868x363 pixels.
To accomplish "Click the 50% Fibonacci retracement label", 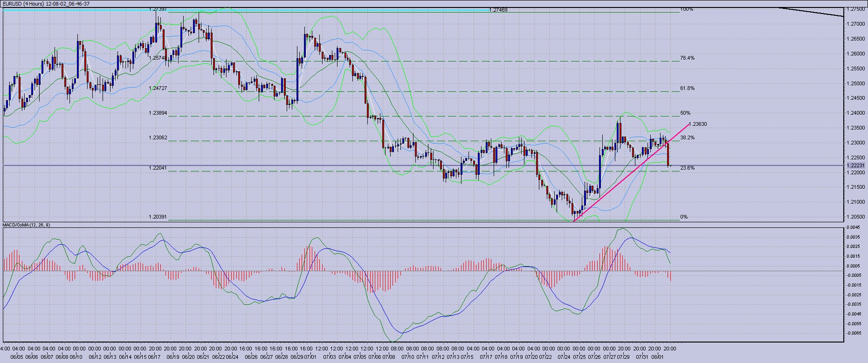I will coord(685,113).
